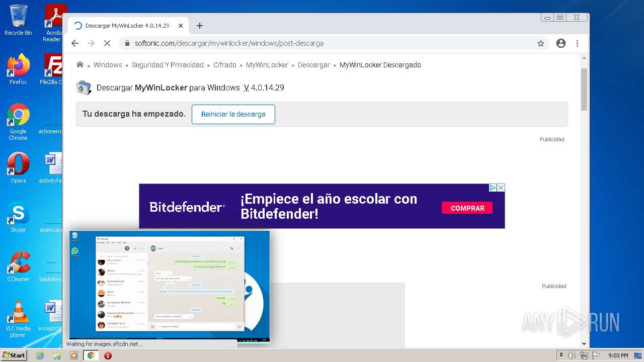Screen dimensions: 644x362
Task: Click the Action Center flag icon
Action: tap(597, 355)
